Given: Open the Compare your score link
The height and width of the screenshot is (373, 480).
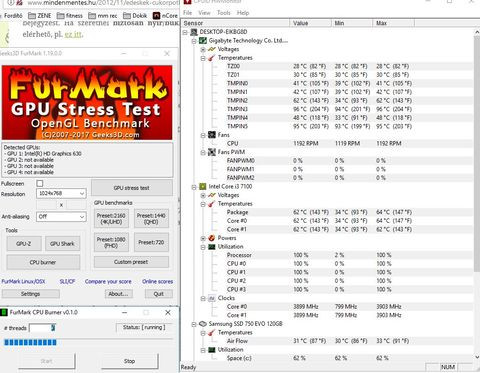Looking at the screenshot, I should coord(108,282).
